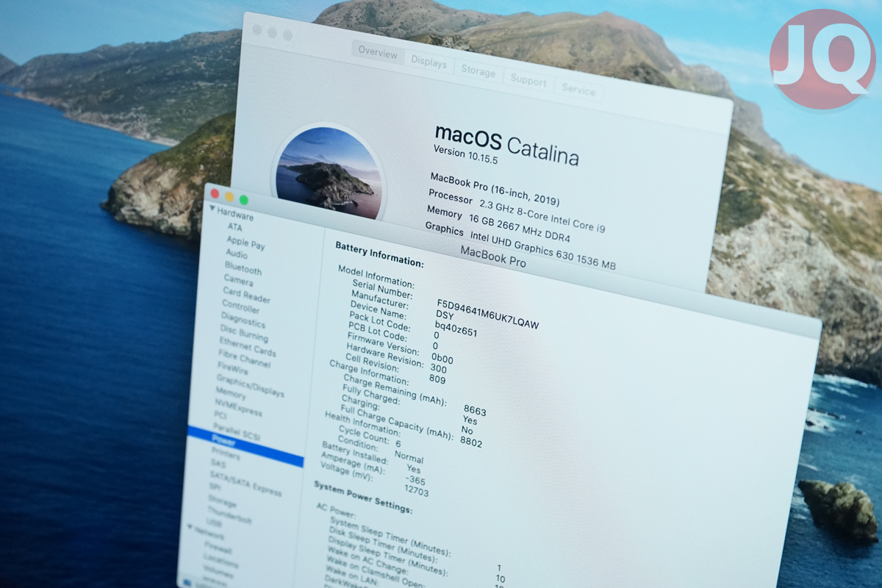Click the cell revision value 809

click(x=437, y=379)
